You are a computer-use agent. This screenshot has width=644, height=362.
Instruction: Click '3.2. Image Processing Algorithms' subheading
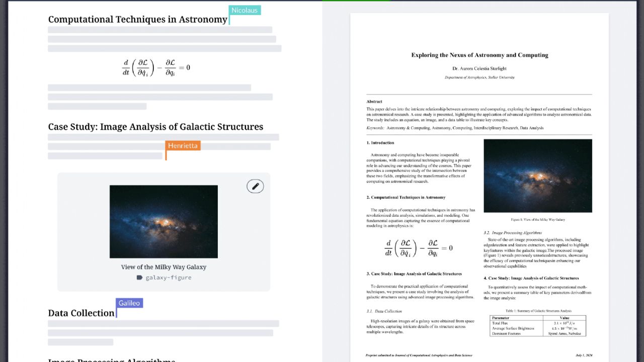tap(513, 233)
